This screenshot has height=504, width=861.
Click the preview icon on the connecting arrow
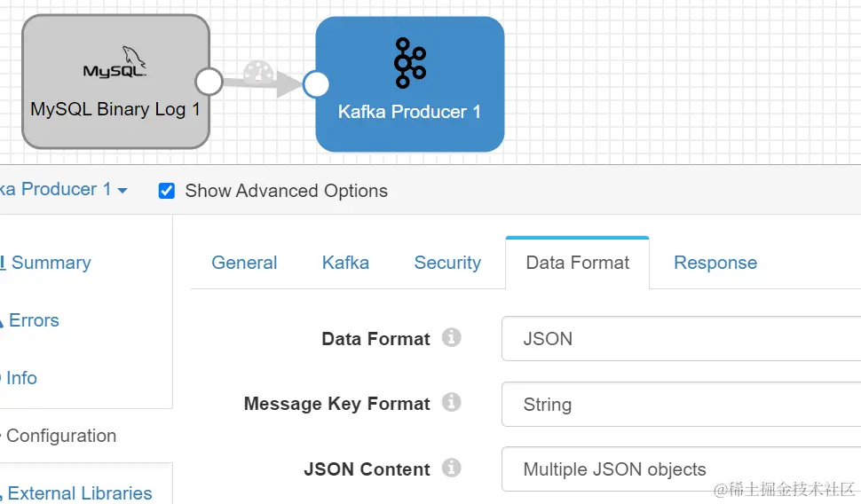coord(258,71)
